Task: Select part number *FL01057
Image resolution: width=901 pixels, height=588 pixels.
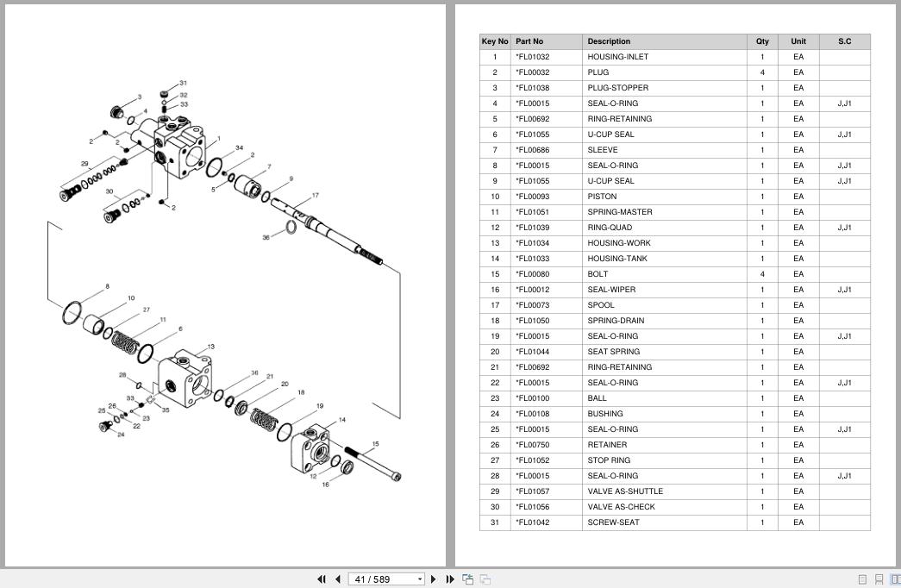Action: (x=532, y=491)
